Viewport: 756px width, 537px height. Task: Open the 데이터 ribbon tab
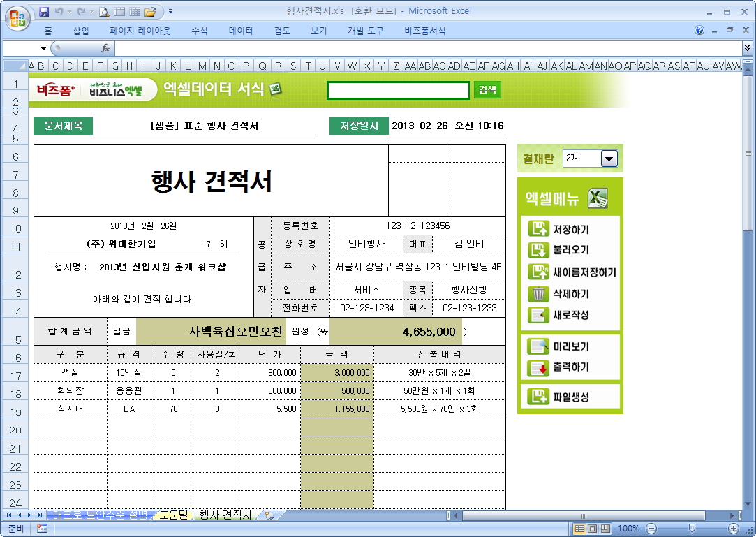coord(241,31)
